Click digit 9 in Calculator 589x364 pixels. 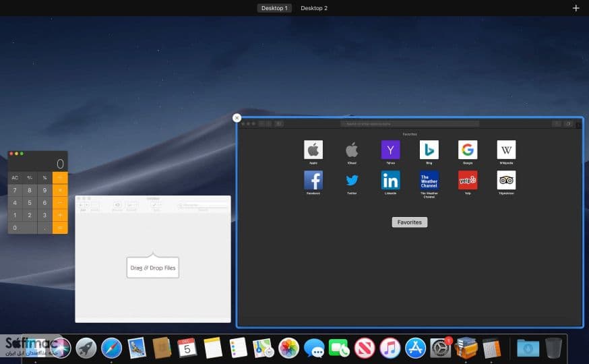click(x=44, y=190)
